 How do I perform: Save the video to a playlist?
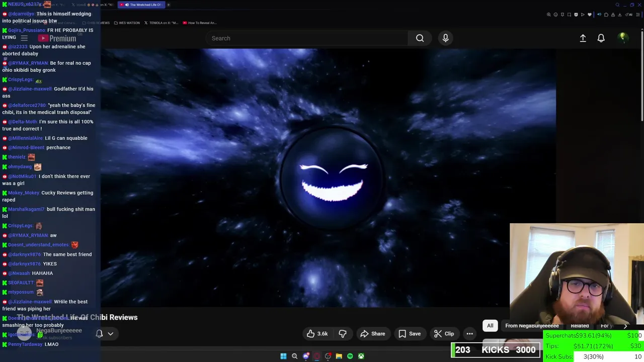click(410, 334)
